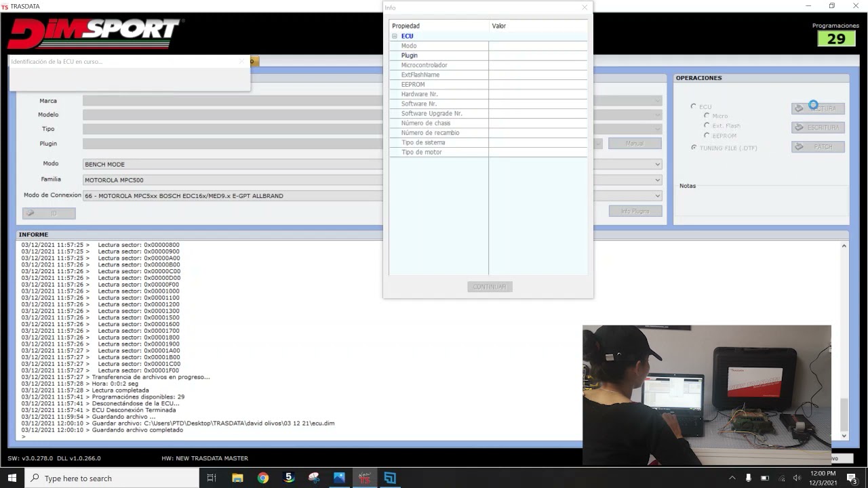Click log line 'Transferencia de archivos en progreso...'
This screenshot has width=868, height=488.
[x=152, y=377]
